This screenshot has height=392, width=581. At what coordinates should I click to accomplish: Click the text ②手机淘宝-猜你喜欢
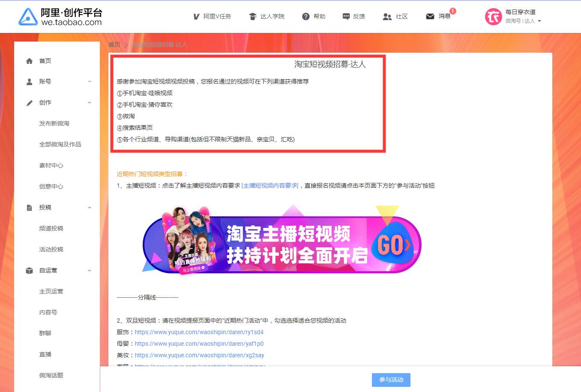(x=145, y=105)
